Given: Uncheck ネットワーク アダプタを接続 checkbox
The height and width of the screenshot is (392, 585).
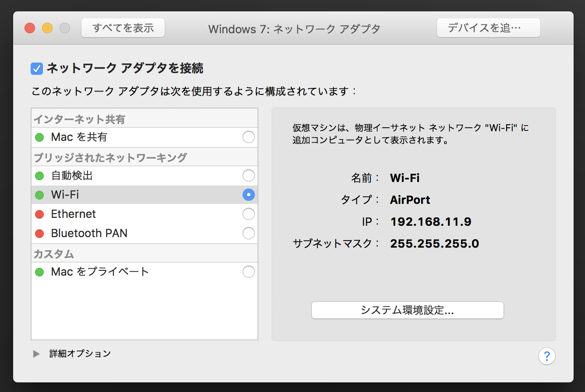Looking at the screenshot, I should pos(37,69).
